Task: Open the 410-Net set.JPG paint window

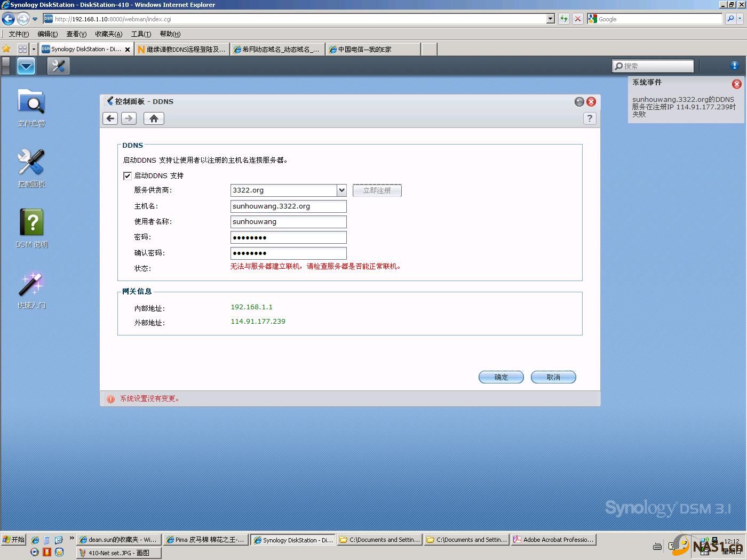Action: 118,553
